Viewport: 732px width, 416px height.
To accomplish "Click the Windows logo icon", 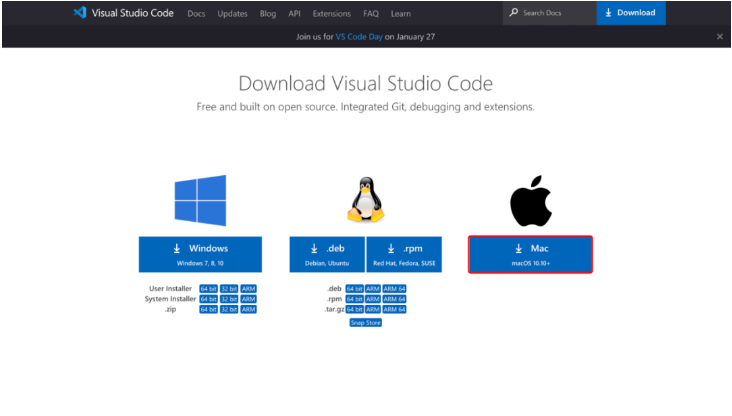I will tap(200, 201).
